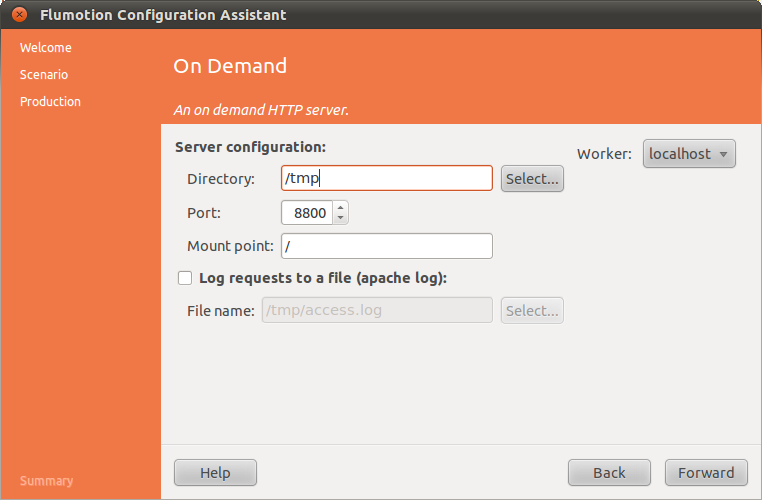Image resolution: width=762 pixels, height=500 pixels.
Task: Go Back to the previous step
Action: pyautogui.click(x=609, y=473)
